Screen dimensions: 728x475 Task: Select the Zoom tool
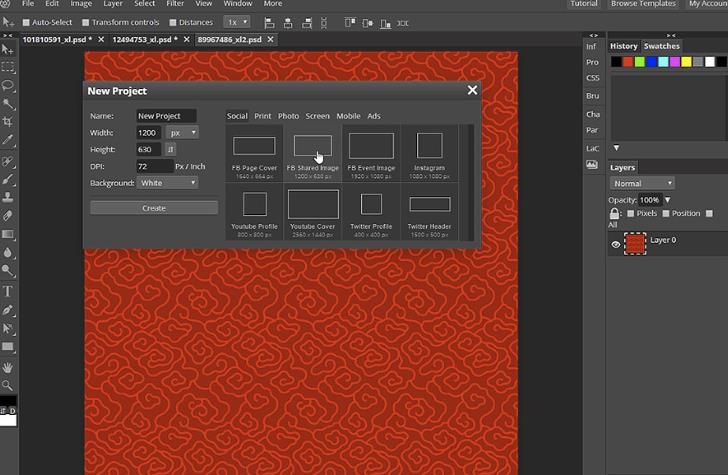(8, 385)
